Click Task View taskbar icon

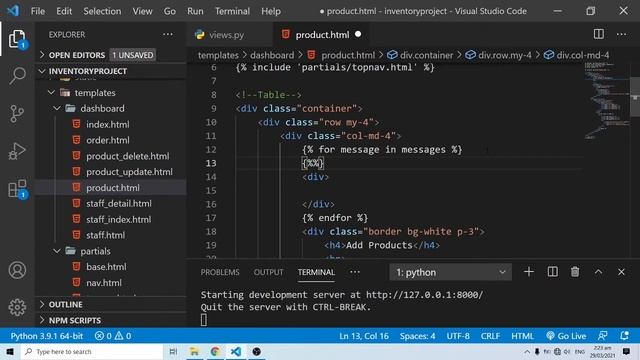click(173, 351)
